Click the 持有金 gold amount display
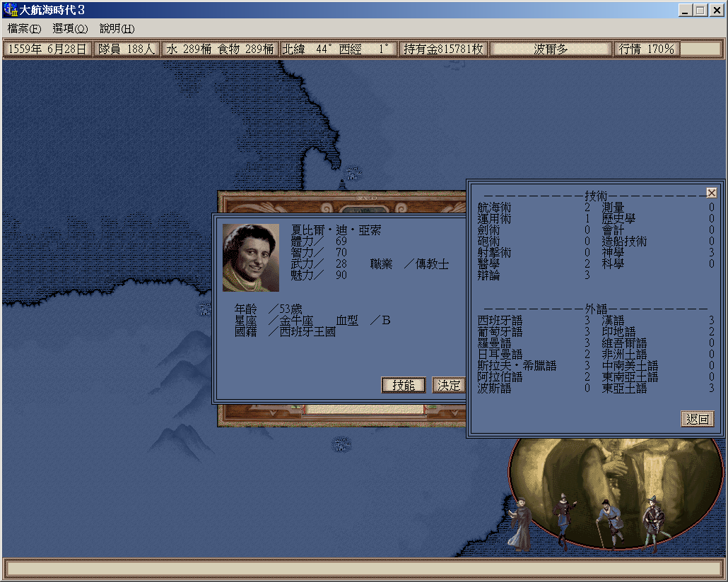The width and height of the screenshot is (728, 582). point(443,49)
